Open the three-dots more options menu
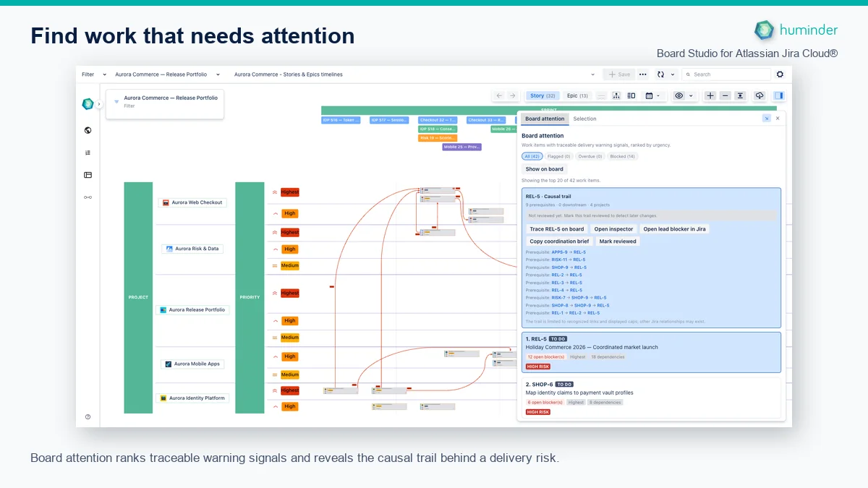The height and width of the screenshot is (488, 868). tap(642, 74)
